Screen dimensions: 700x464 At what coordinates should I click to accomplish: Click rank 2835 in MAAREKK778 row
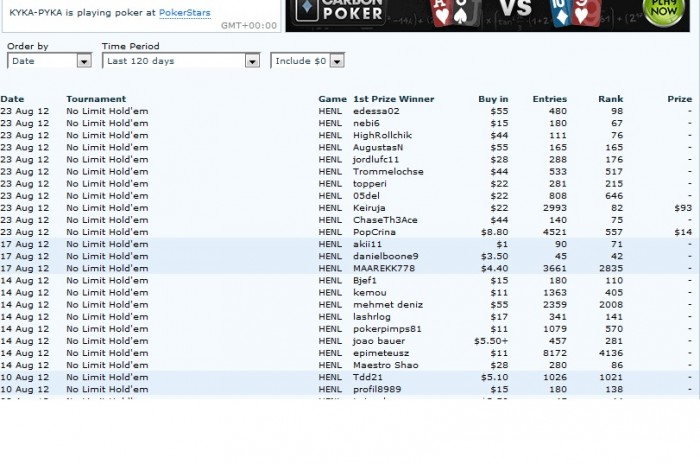611,268
